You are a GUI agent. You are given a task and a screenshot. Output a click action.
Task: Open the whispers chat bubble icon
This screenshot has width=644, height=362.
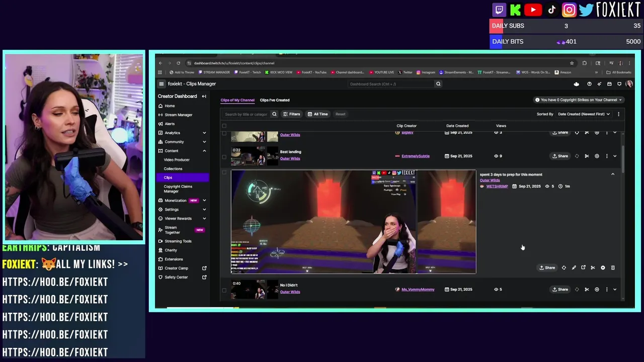coord(619,84)
